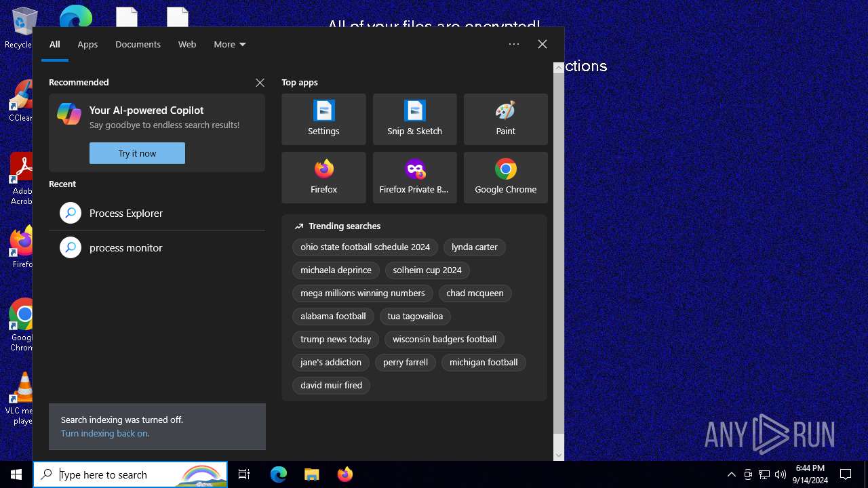Viewport: 868px width, 488px height.
Task: Search trending tua tagovailoa
Action: [415, 317]
